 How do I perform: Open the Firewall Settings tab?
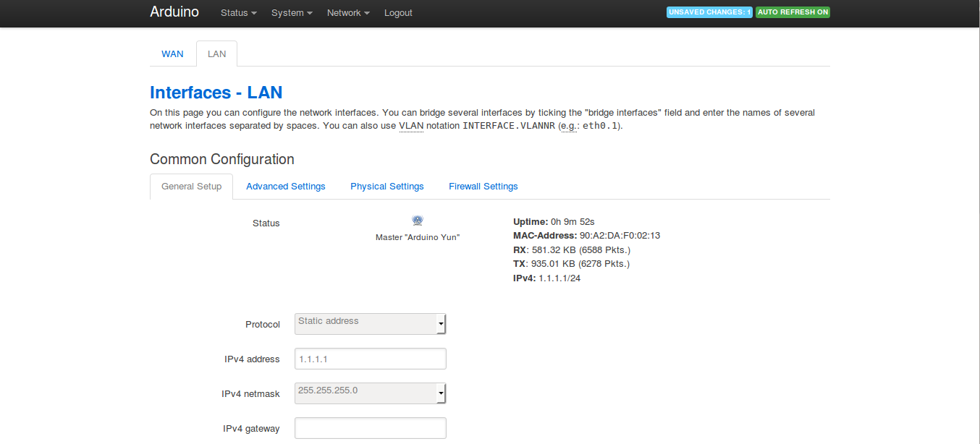click(483, 186)
